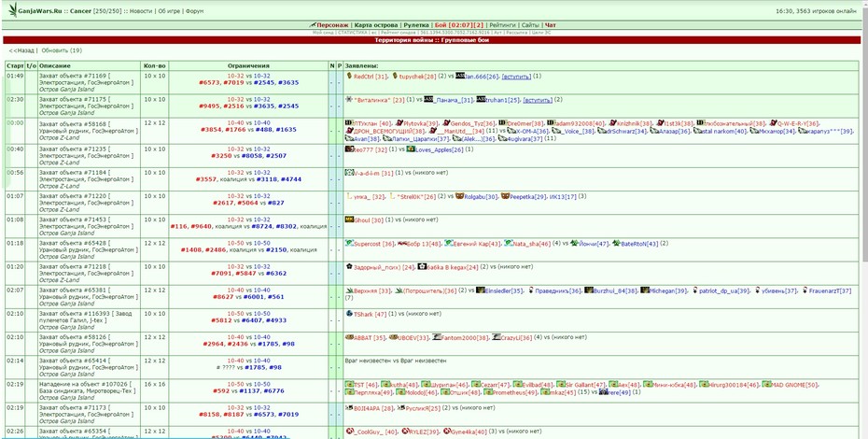Click the red icon beside Plytovka[39]

click(399, 122)
